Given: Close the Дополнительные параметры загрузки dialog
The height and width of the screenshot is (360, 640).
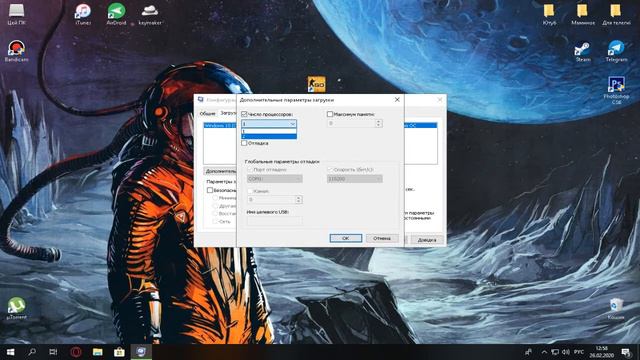Looking at the screenshot, I should (x=397, y=100).
